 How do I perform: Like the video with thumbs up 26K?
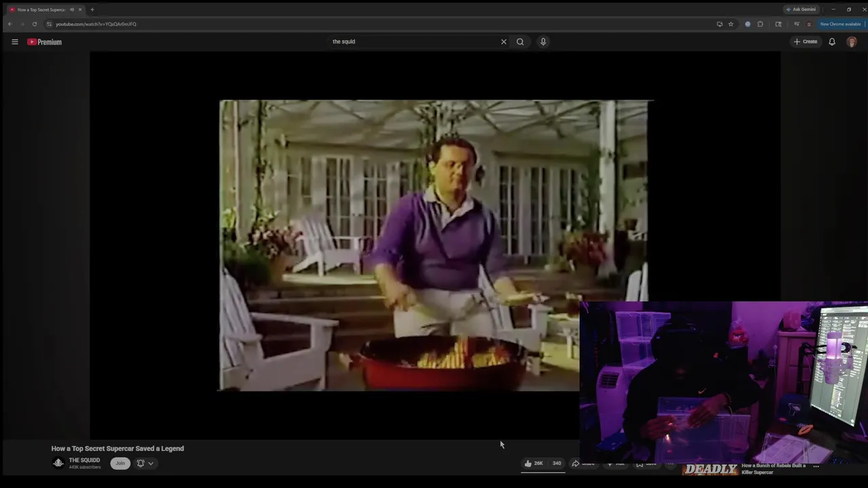[534, 464]
